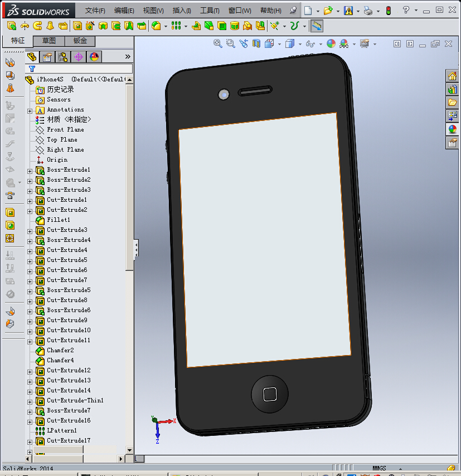Click the Swept Boss/Base toolbar icon
Image resolution: width=461 pixels, height=476 pixels.
pos(37,26)
